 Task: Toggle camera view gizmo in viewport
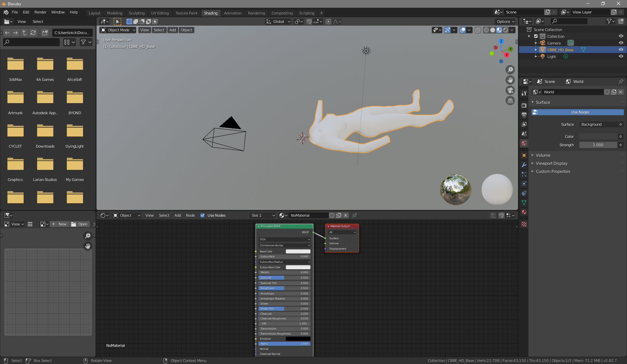[510, 90]
